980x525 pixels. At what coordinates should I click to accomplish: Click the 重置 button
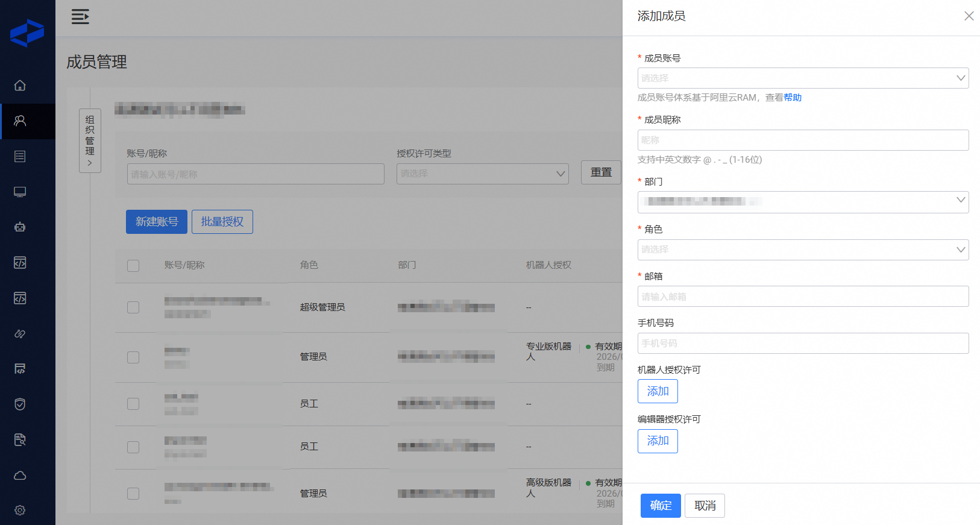click(602, 172)
